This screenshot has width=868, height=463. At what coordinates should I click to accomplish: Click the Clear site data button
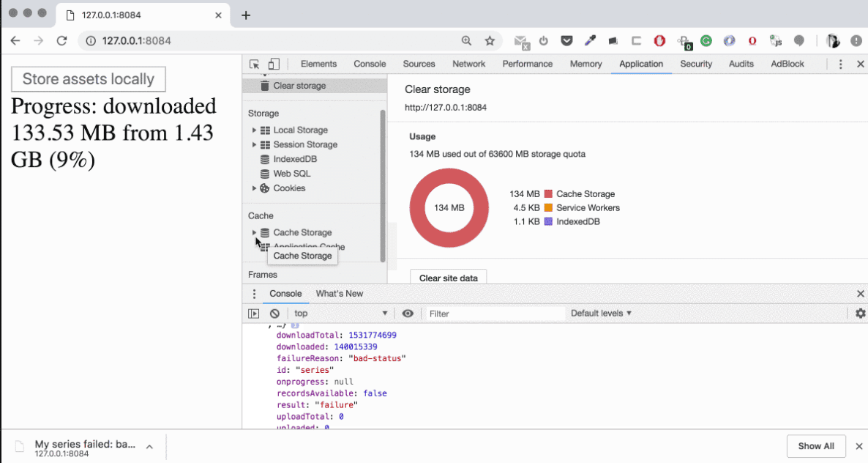448,278
